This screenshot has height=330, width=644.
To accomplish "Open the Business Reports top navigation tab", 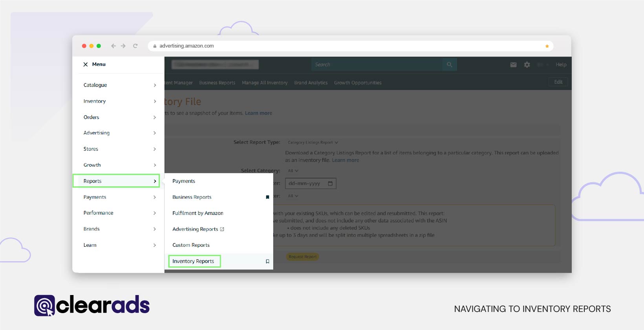I will point(217,83).
